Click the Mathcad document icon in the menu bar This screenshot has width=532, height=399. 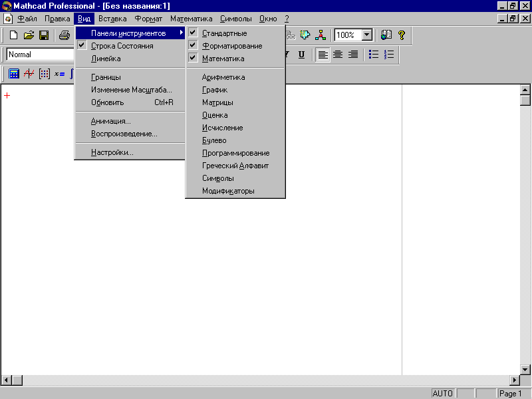click(8, 19)
